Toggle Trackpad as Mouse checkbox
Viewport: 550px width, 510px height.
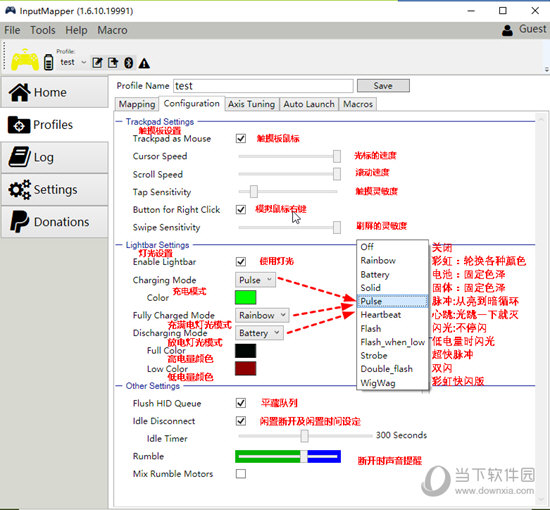[241, 139]
